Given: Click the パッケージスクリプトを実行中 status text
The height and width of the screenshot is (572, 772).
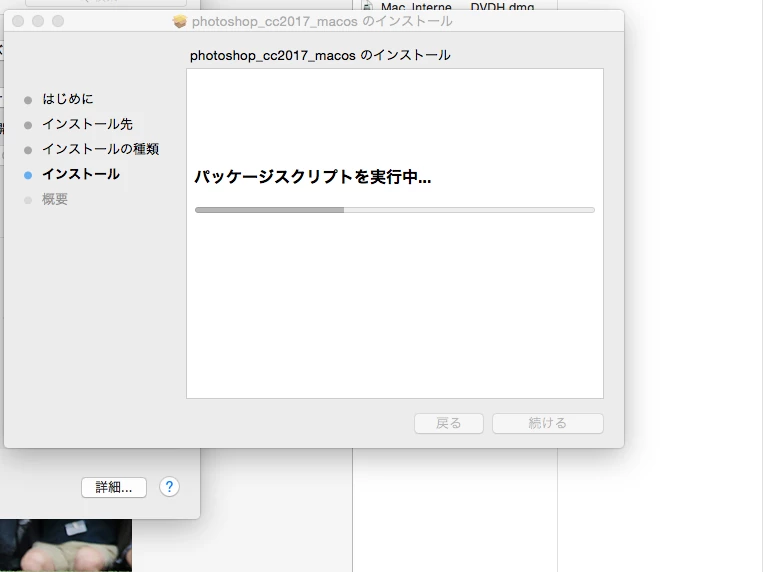Looking at the screenshot, I should point(313,177).
